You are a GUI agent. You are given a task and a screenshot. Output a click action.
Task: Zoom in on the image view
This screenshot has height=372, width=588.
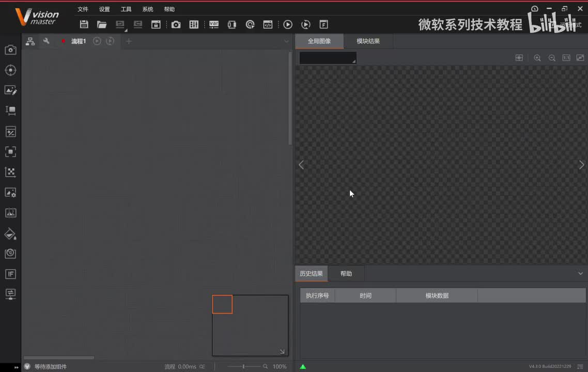coord(537,58)
